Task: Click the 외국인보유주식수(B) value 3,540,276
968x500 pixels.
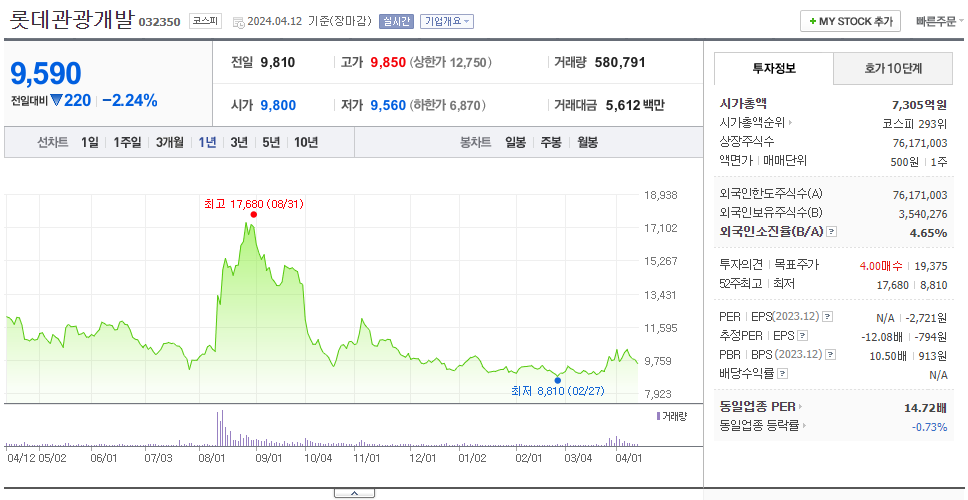Action: coord(923,214)
